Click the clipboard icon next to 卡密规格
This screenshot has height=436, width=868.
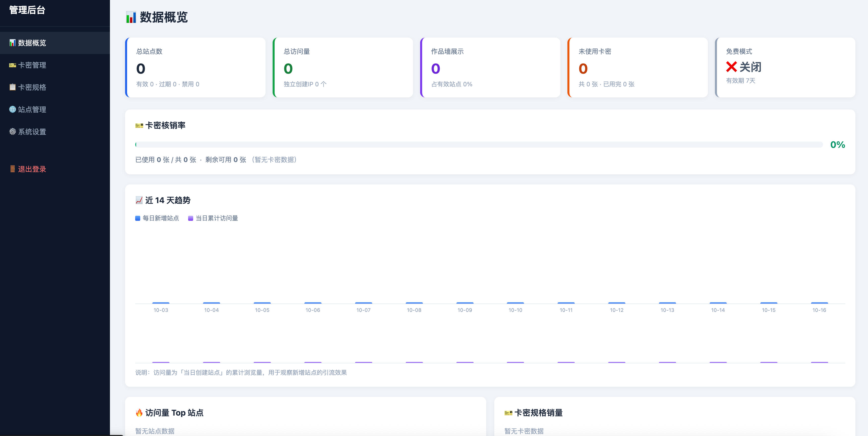coord(12,87)
